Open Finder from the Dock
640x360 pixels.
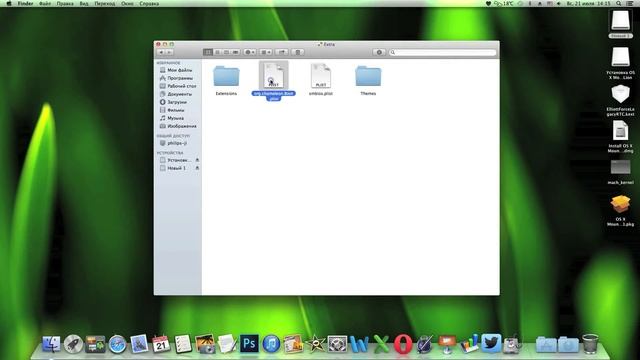click(51, 344)
